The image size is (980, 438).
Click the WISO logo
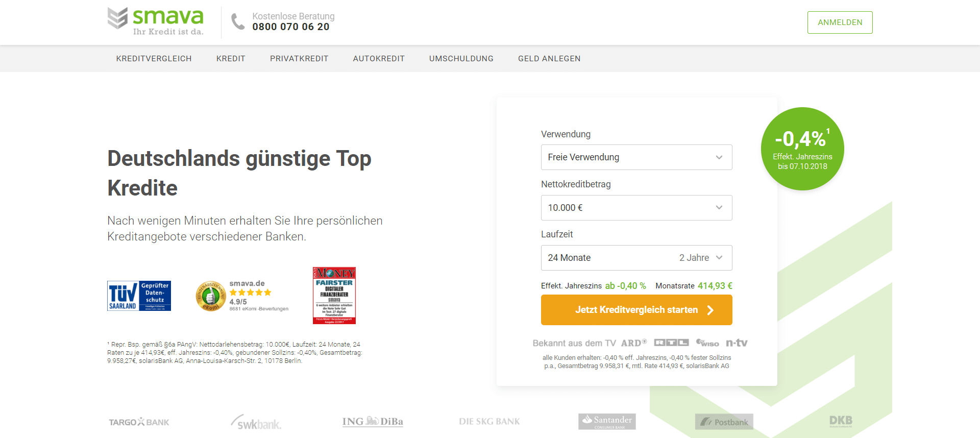707,343
